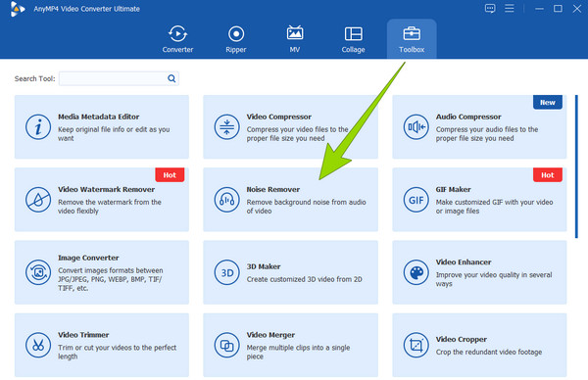Click the New badge on Audio Compressor

pyautogui.click(x=548, y=102)
